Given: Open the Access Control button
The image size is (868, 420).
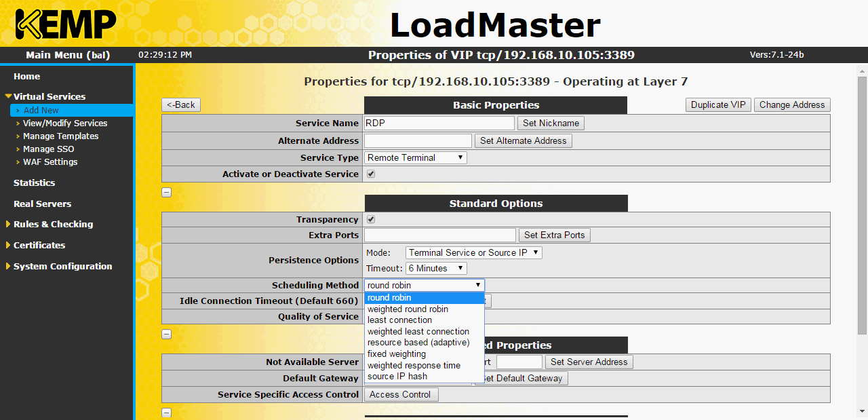Looking at the screenshot, I should tap(400, 395).
